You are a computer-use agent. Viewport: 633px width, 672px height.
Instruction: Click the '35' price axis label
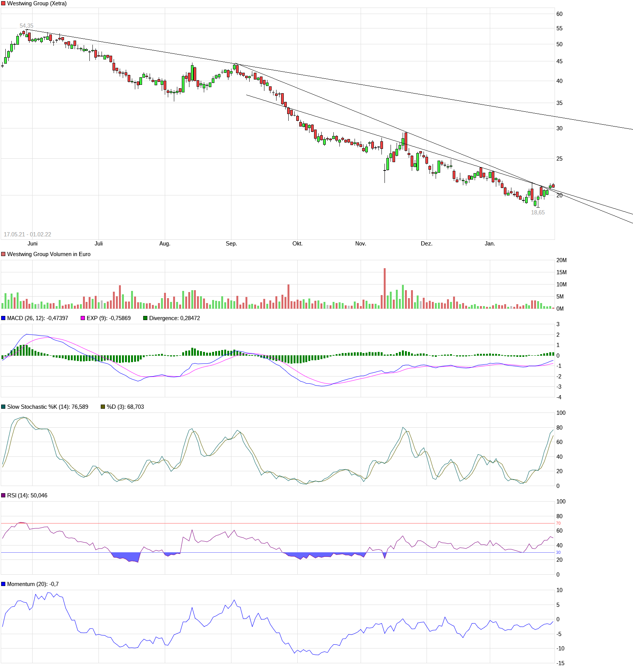pyautogui.click(x=560, y=103)
